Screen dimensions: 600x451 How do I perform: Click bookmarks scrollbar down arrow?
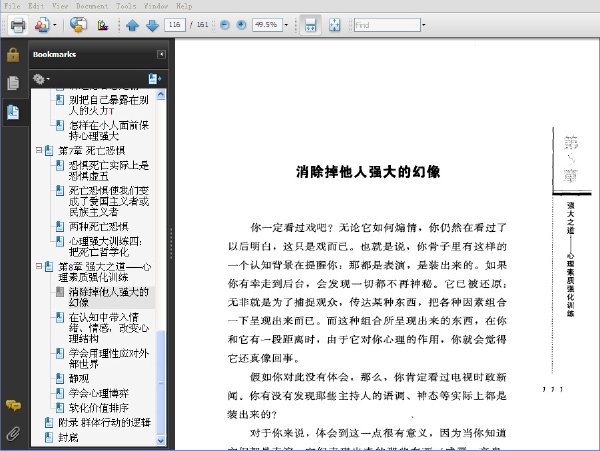pyautogui.click(x=161, y=441)
